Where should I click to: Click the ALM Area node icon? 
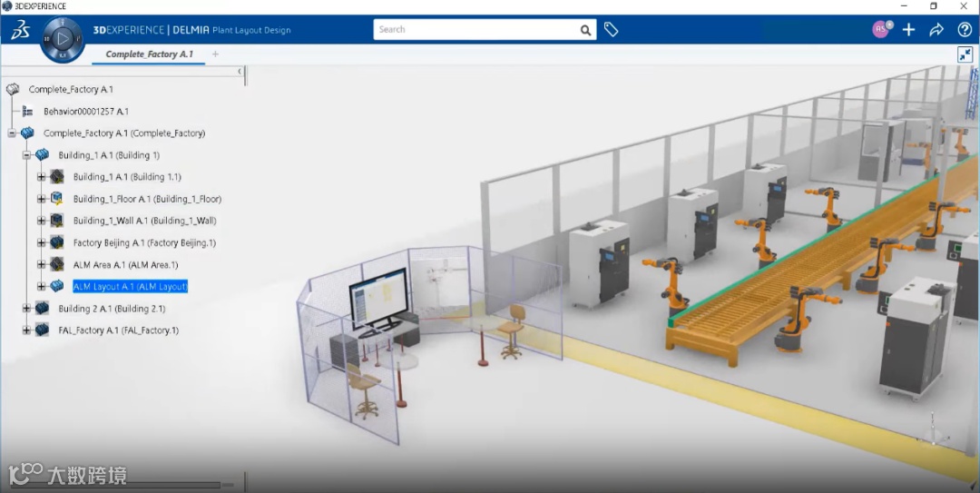[57, 264]
